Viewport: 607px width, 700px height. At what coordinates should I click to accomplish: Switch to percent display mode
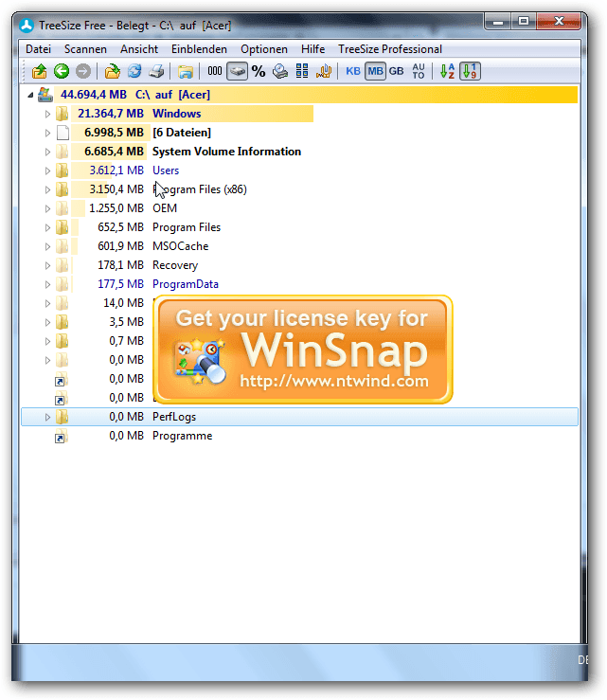(x=259, y=71)
